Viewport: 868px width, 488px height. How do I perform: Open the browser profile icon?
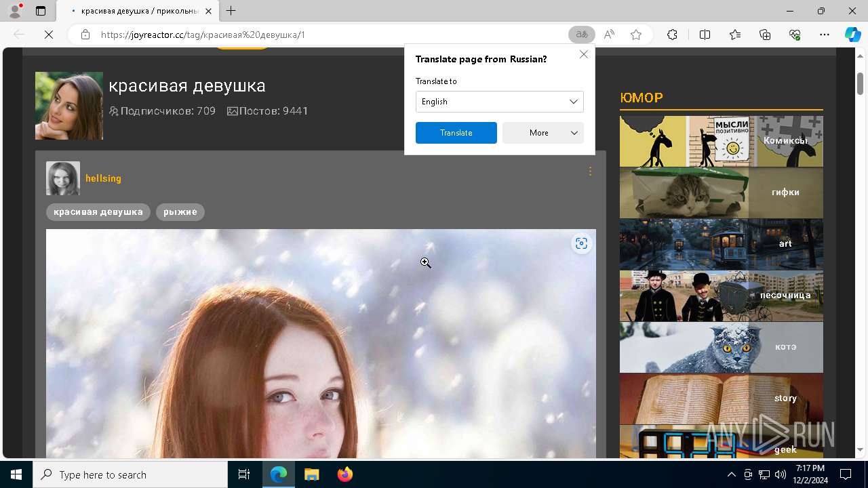[x=15, y=10]
